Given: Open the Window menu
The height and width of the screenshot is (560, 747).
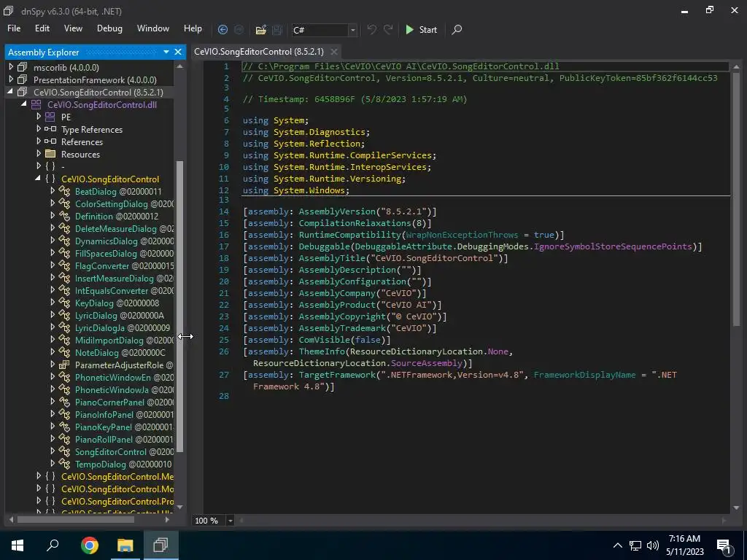Looking at the screenshot, I should tap(153, 28).
